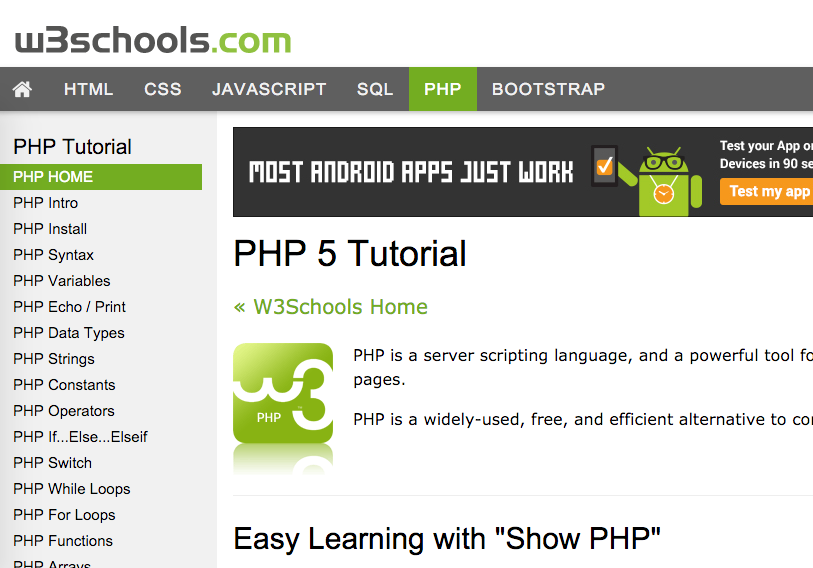Select the PHP tab in navbar
The image size is (813, 568).
pos(443,89)
